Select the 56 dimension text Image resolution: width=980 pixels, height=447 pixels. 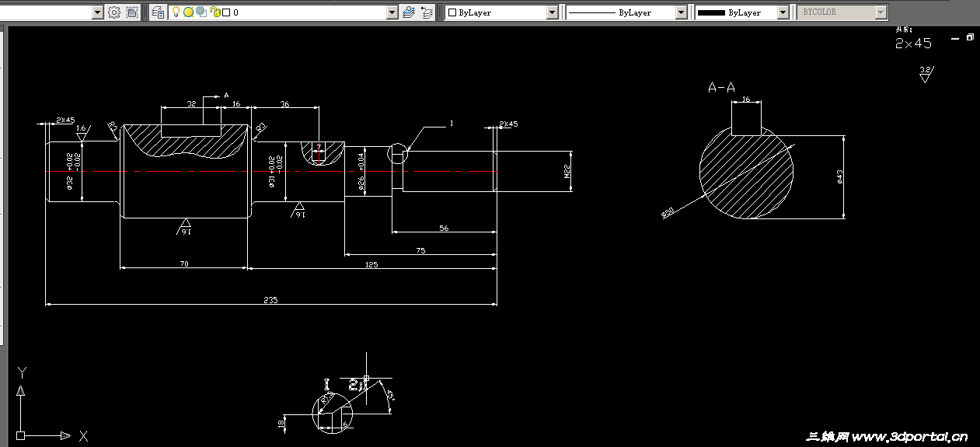444,229
